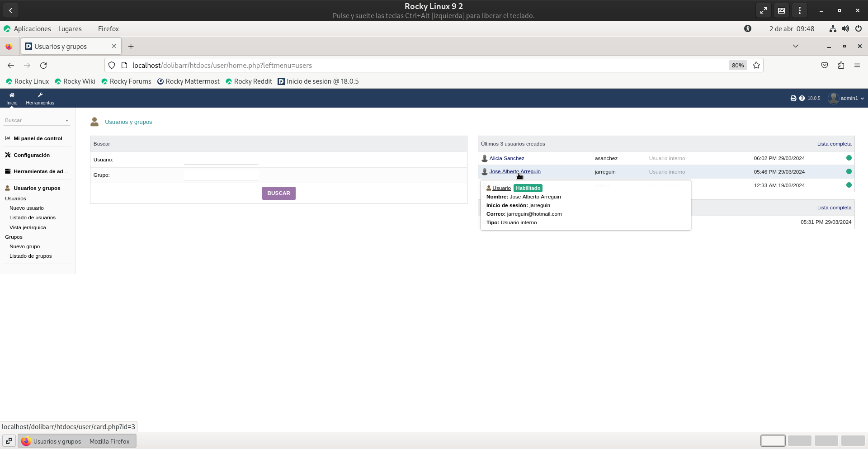The height and width of the screenshot is (449, 868).
Task: Open Nuevo grupo in sidebar
Action: coord(25,246)
